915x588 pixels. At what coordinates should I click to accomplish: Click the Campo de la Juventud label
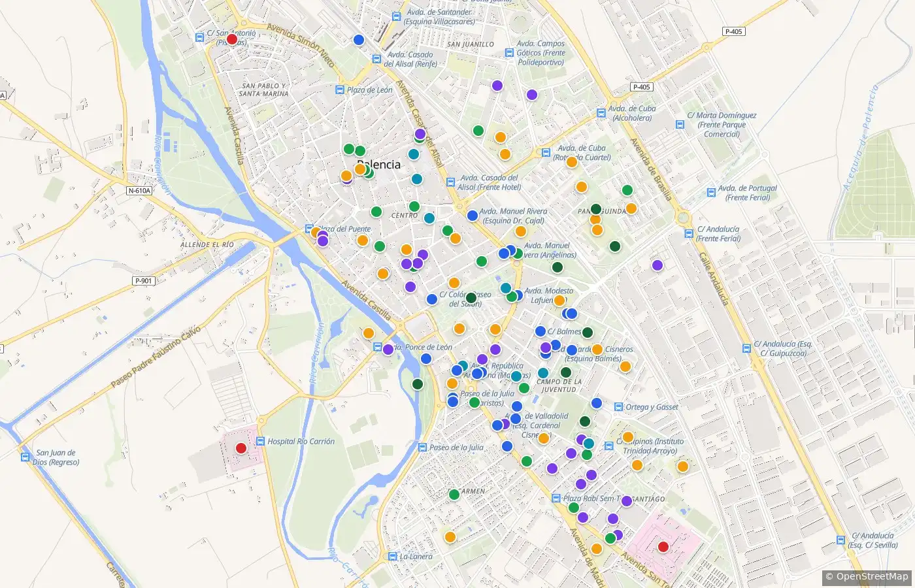click(559, 385)
